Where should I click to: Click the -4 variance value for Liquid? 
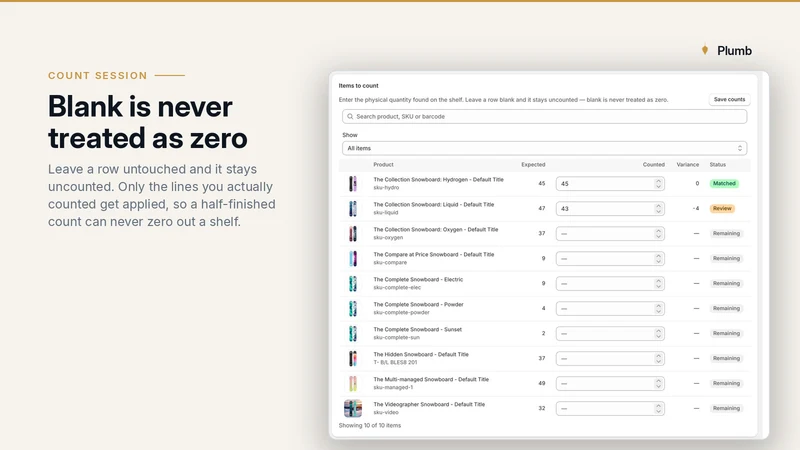(x=696, y=209)
